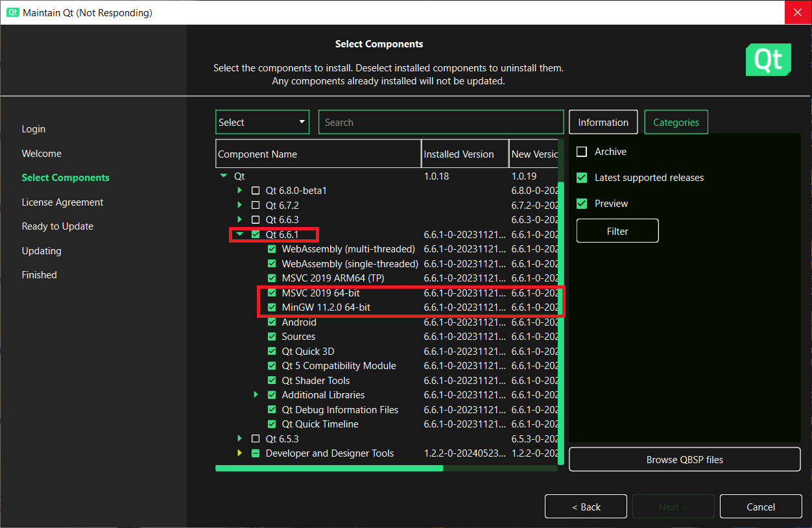
Task: Enable the Archive checkbox
Action: 582,152
